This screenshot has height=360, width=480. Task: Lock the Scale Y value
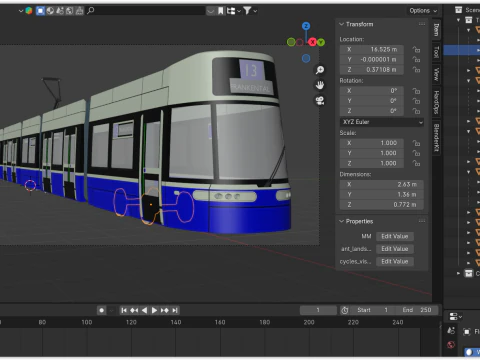click(x=416, y=153)
